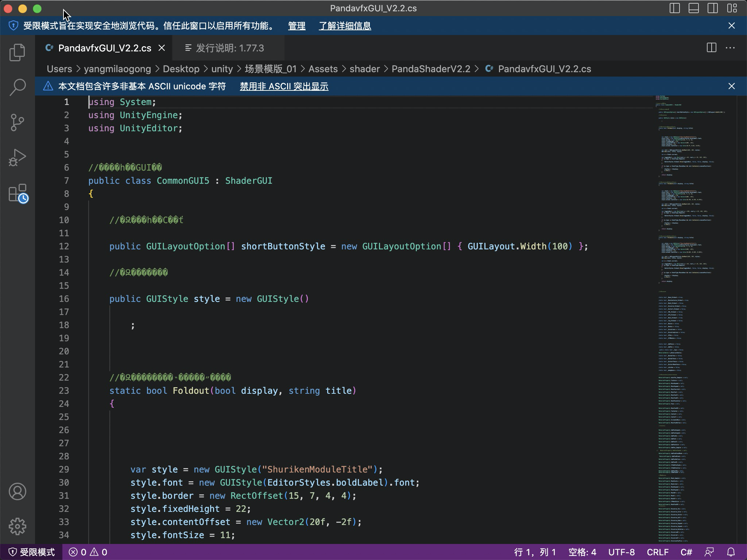The image size is (747, 560).
Task: Open the Extensions view
Action: coord(18,193)
